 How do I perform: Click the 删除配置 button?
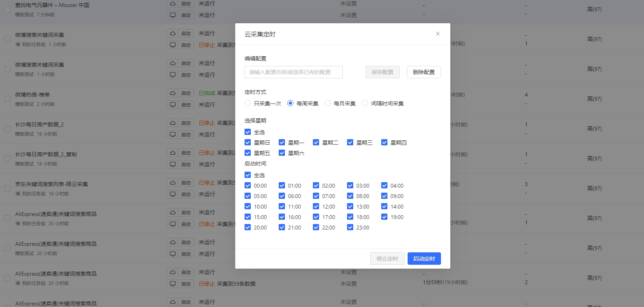click(424, 72)
